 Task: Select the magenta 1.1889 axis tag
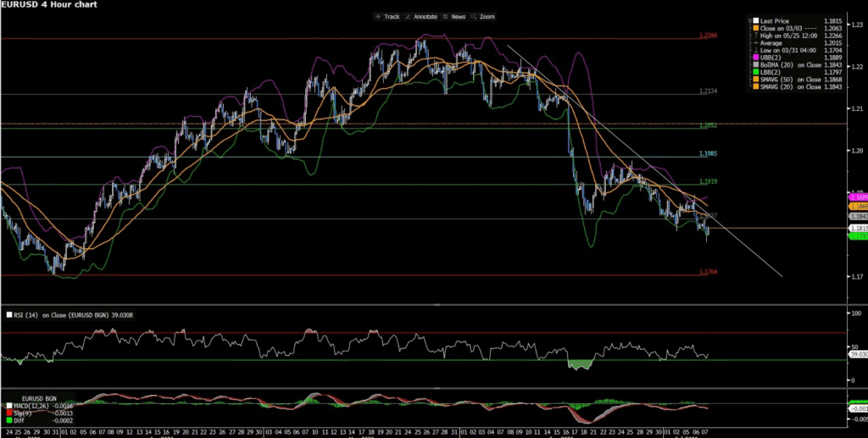[858, 197]
